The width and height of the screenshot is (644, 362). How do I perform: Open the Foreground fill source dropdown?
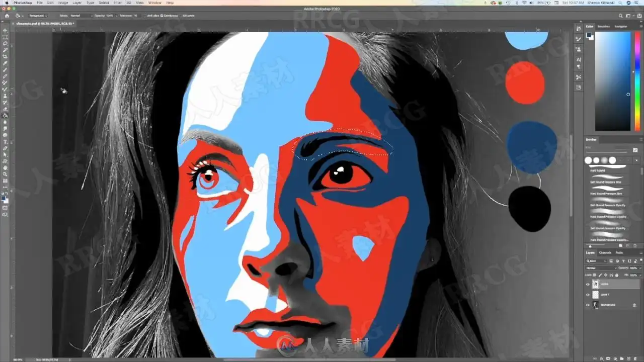[38, 16]
